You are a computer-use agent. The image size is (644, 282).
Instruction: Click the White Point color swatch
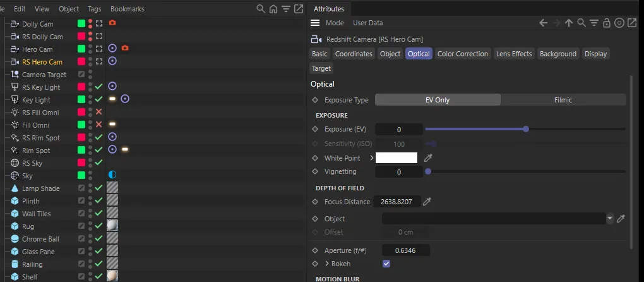397,158
